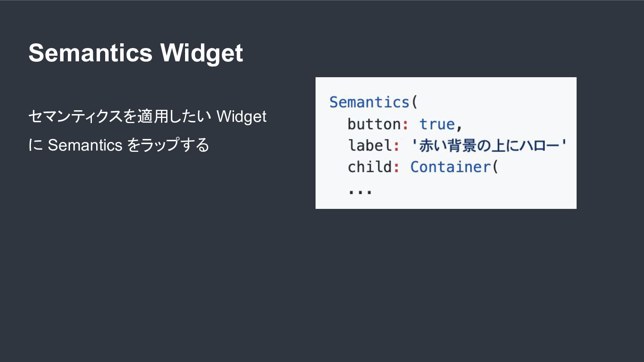The image size is (644, 362).
Task: Click the "child:" property in code
Action: (x=374, y=167)
